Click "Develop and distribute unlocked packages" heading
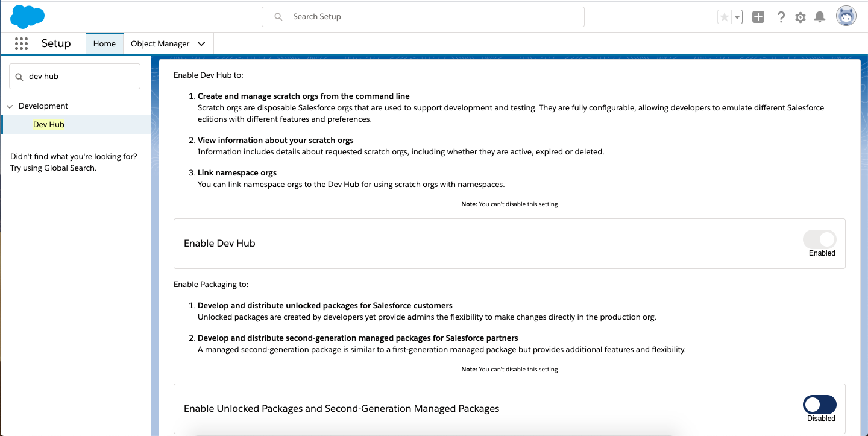 click(325, 305)
